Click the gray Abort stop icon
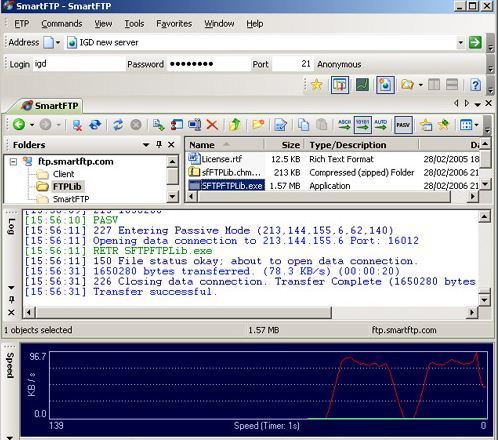This screenshot has width=498, height=440. 136,125
